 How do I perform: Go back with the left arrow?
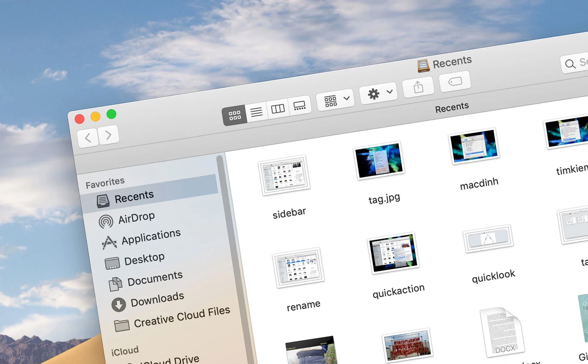pos(88,138)
